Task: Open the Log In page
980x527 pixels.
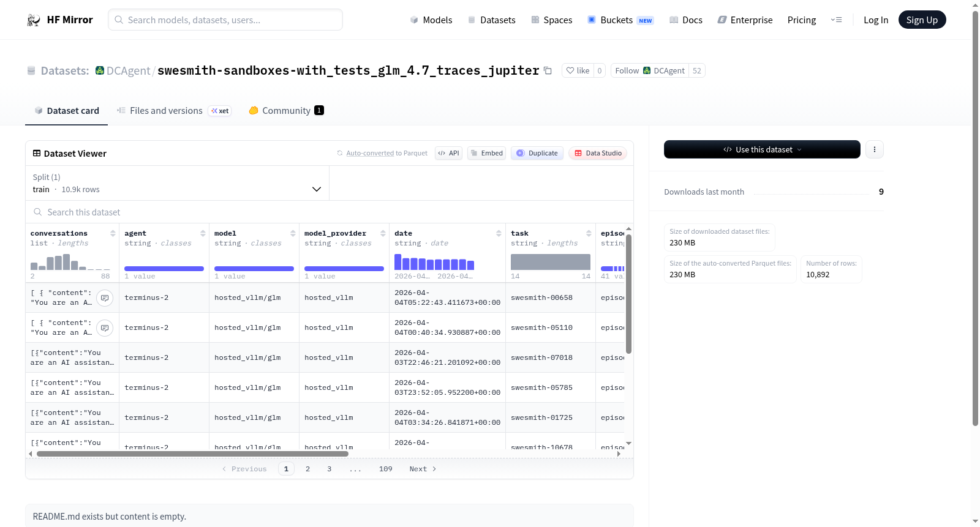Action: [876, 20]
